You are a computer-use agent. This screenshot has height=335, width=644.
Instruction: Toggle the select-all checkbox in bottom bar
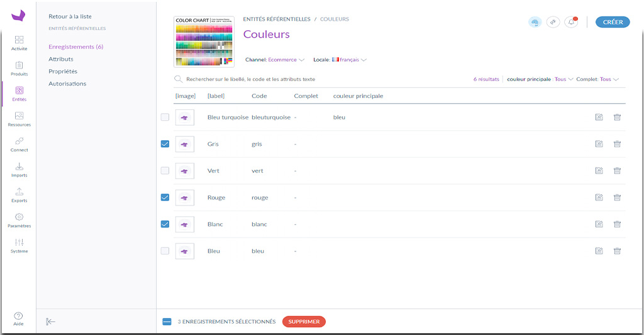tap(167, 321)
